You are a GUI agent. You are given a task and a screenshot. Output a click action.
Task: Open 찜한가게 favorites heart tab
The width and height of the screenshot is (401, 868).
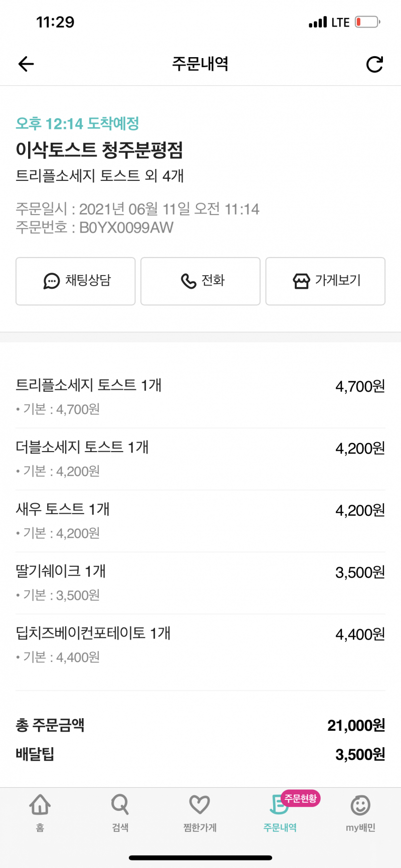click(x=199, y=812)
